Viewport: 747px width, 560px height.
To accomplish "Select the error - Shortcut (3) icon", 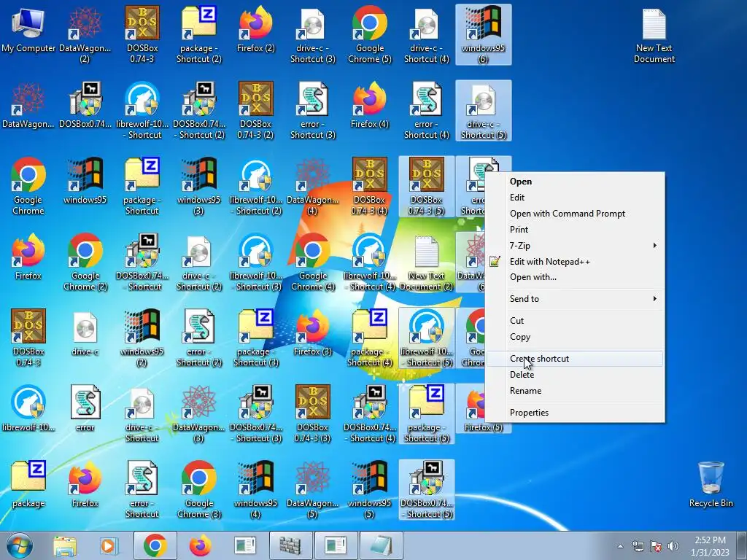I will pos(313,111).
